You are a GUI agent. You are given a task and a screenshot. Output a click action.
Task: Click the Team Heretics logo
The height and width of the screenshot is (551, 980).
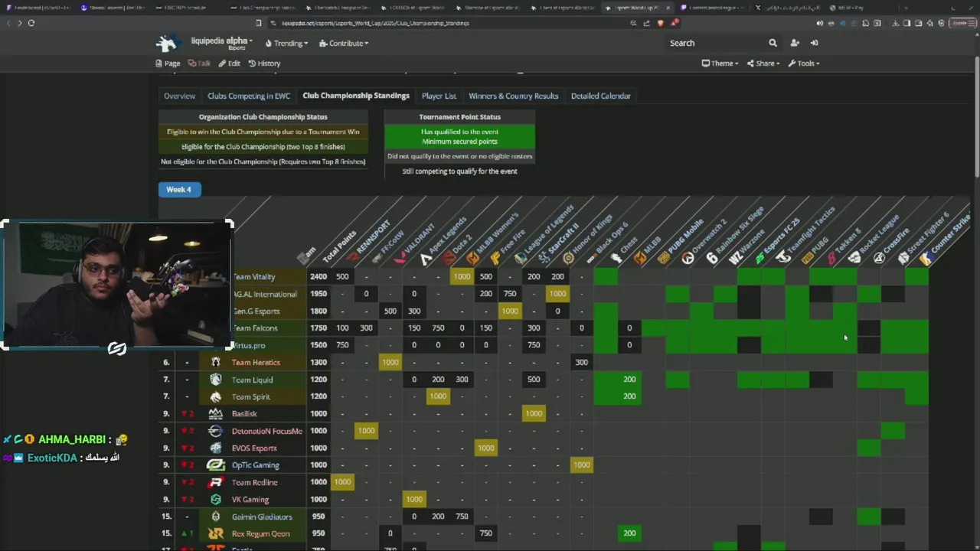(216, 362)
